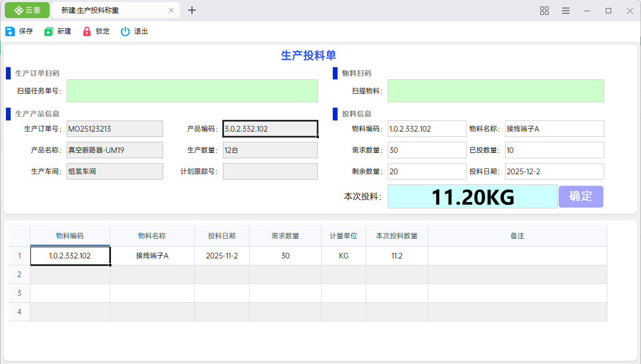Click the 备注 cell in row 1
The width and height of the screenshot is (641, 364).
click(517, 256)
